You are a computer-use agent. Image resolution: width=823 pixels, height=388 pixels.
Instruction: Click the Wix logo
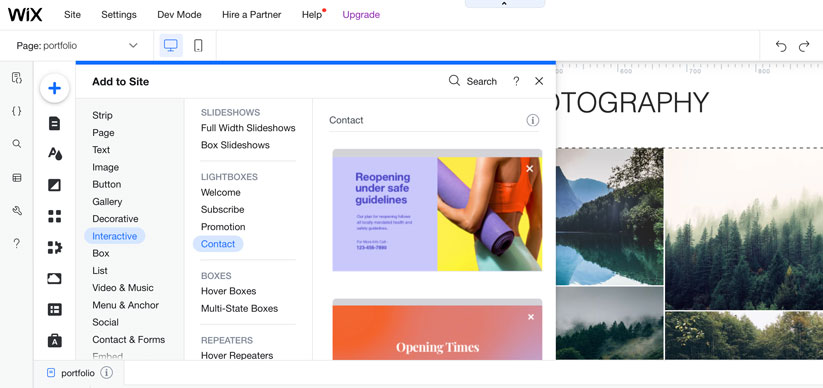[25, 15]
